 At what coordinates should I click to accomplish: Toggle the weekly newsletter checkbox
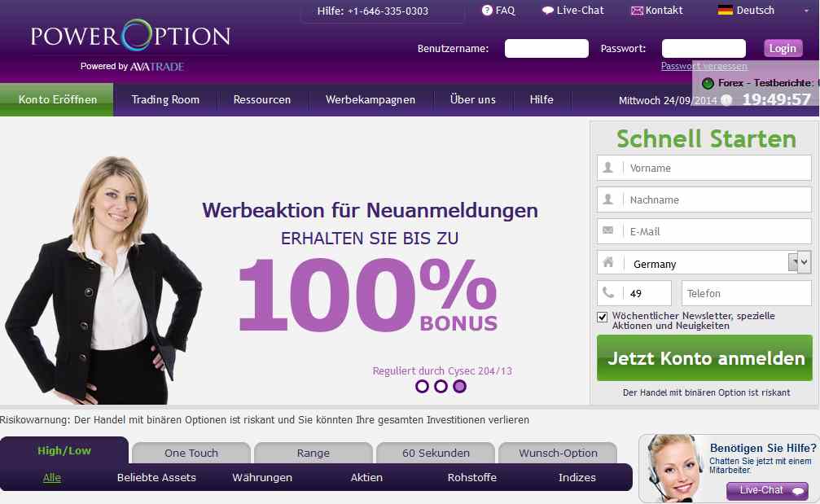point(603,317)
